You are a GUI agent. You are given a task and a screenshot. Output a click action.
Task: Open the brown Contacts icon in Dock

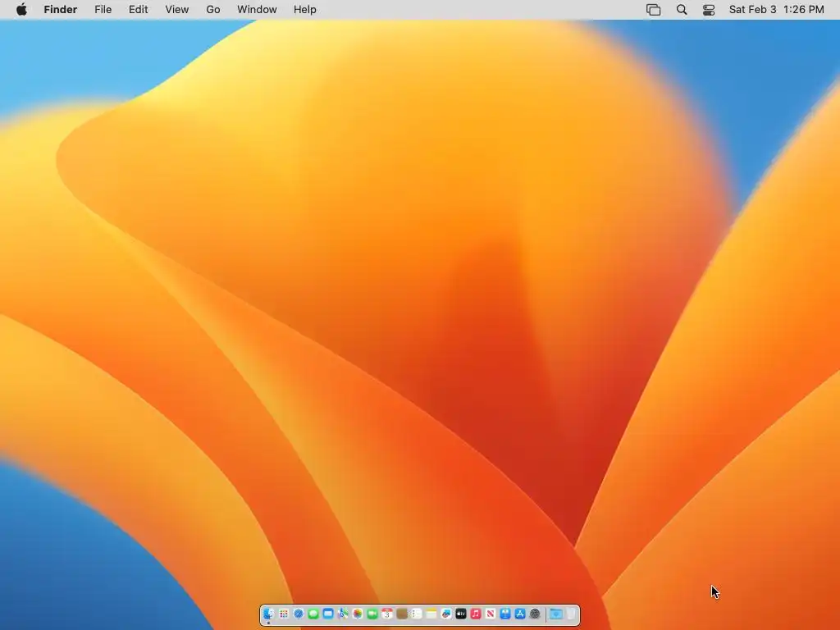point(402,614)
